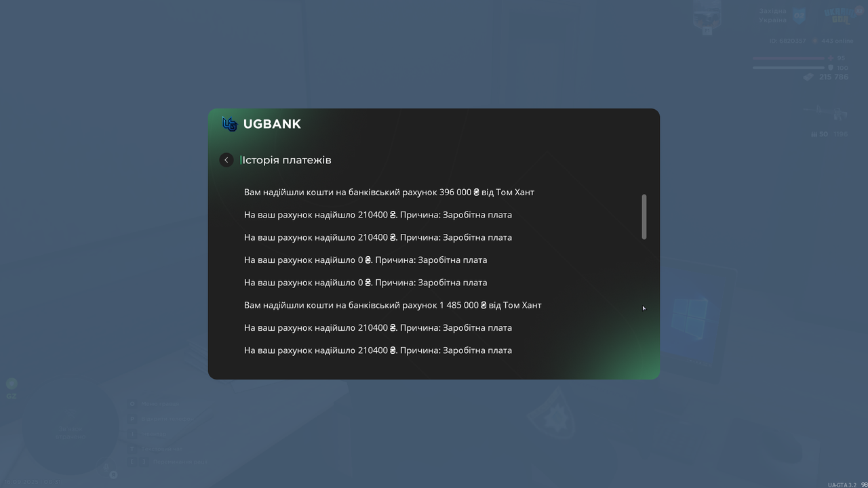Select the 1 485 000 ₴ transfer from Том Хант

393,305
